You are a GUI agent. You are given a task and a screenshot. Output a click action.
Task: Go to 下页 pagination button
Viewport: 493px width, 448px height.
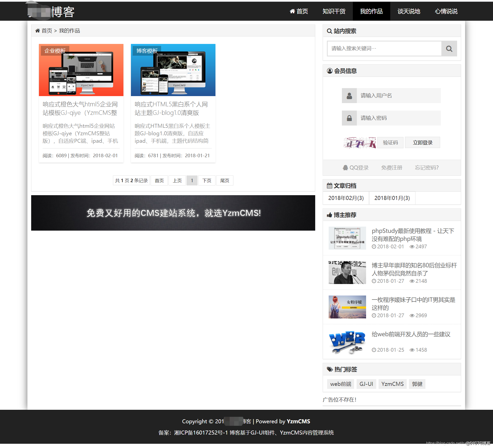pyautogui.click(x=207, y=180)
